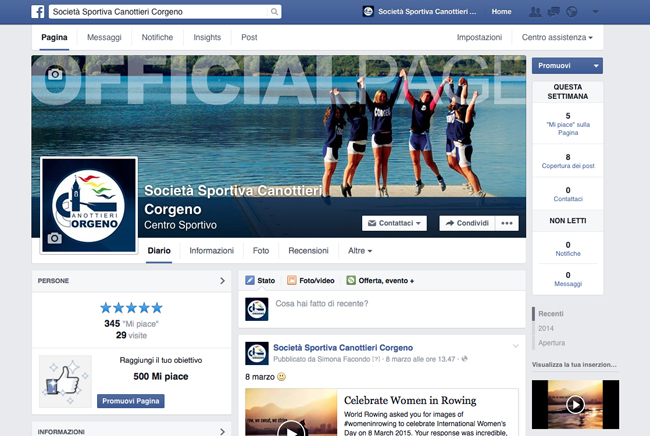650x436 pixels.
Task: Choose the Offerta, evento + option
Action: coord(381,281)
